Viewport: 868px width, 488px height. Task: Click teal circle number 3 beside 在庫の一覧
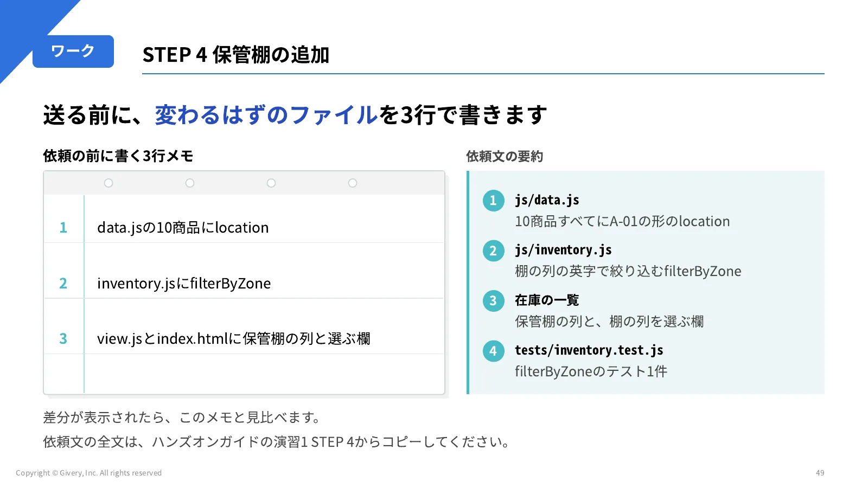(x=493, y=301)
